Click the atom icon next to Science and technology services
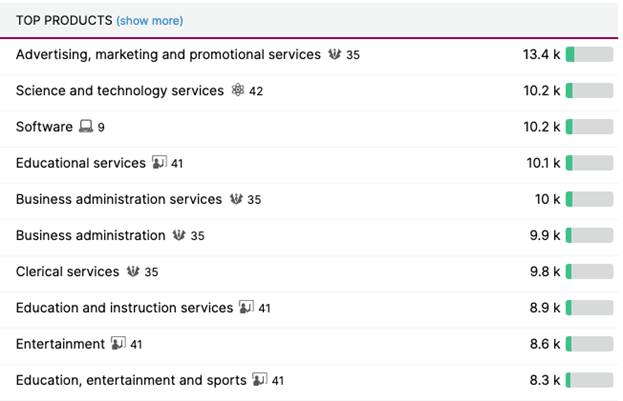623x401 pixels. [237, 91]
